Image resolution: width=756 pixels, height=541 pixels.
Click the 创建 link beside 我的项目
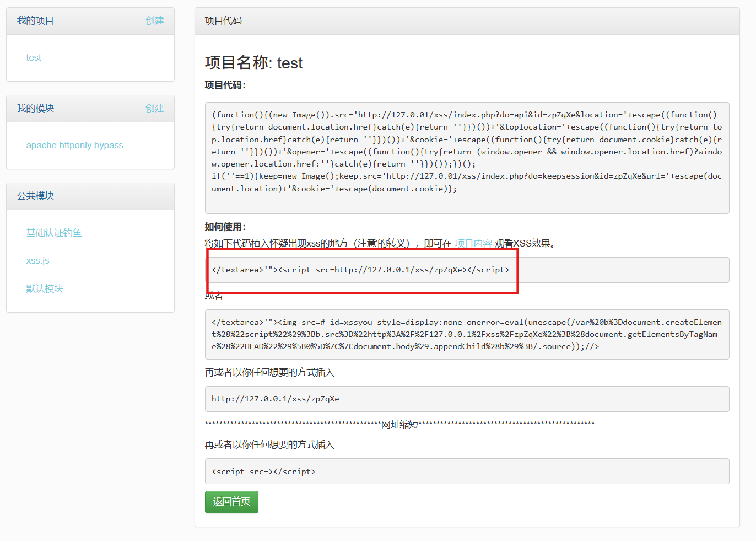[x=155, y=20]
